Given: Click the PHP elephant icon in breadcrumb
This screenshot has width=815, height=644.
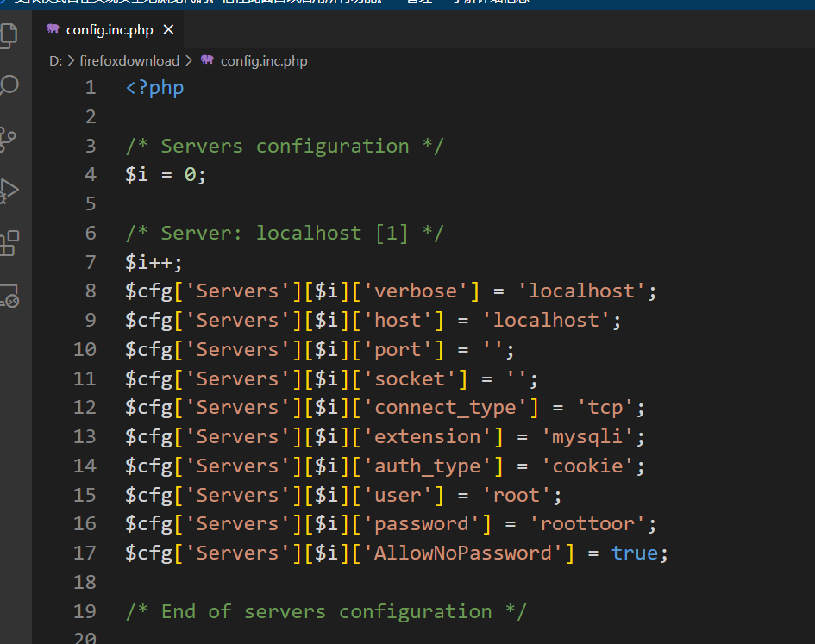Looking at the screenshot, I should click(207, 59).
